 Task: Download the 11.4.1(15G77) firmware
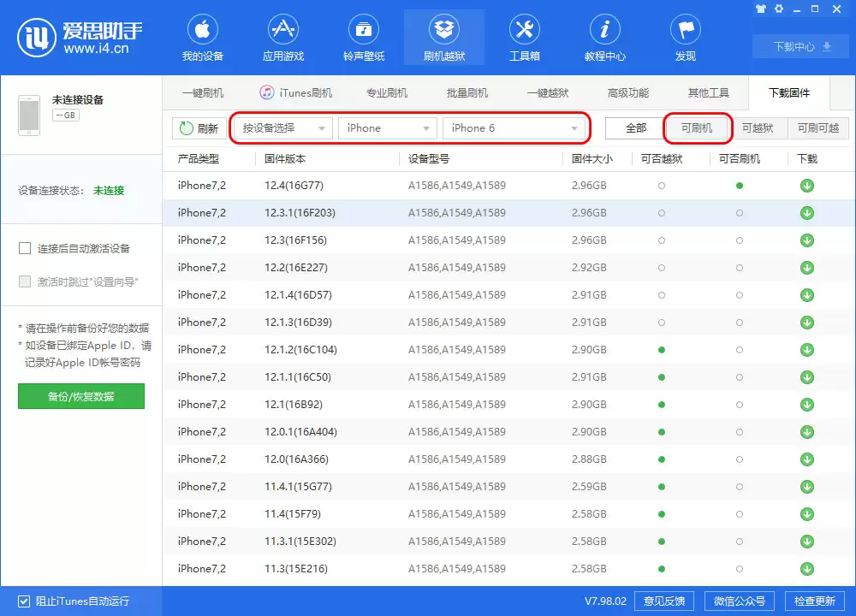(x=807, y=487)
